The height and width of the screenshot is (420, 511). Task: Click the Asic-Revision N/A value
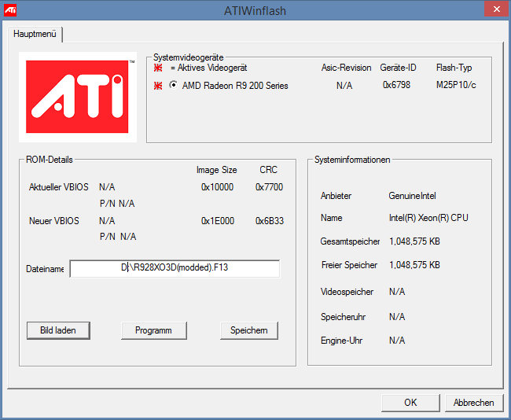(344, 86)
